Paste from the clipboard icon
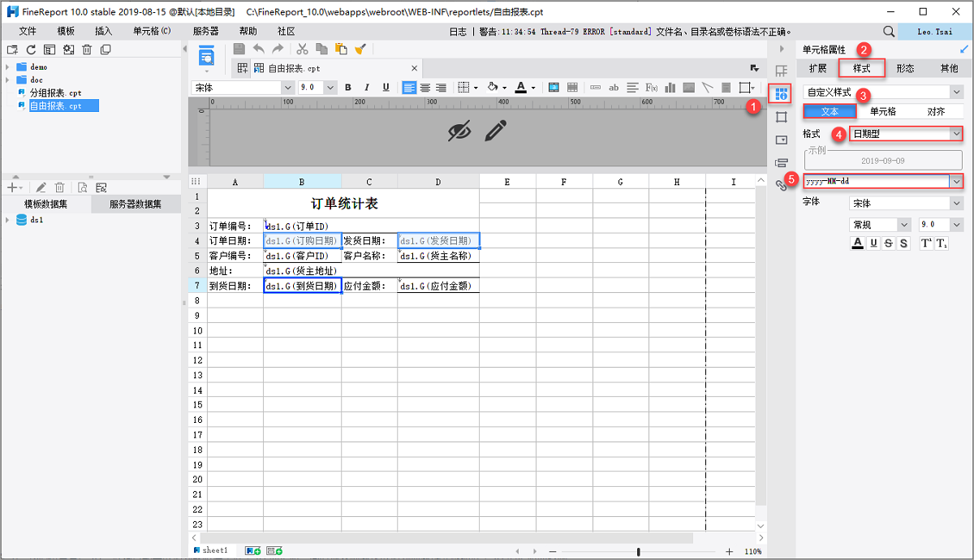The height and width of the screenshot is (560, 974). tap(342, 49)
